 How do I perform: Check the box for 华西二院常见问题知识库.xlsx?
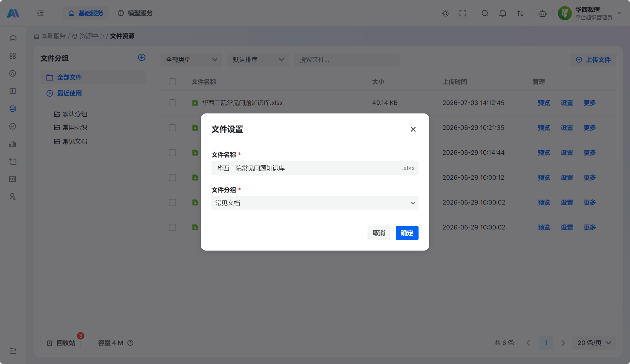point(172,103)
